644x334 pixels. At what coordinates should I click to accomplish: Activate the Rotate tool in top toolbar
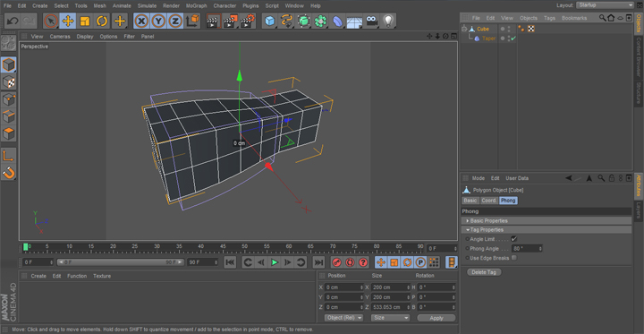102,21
